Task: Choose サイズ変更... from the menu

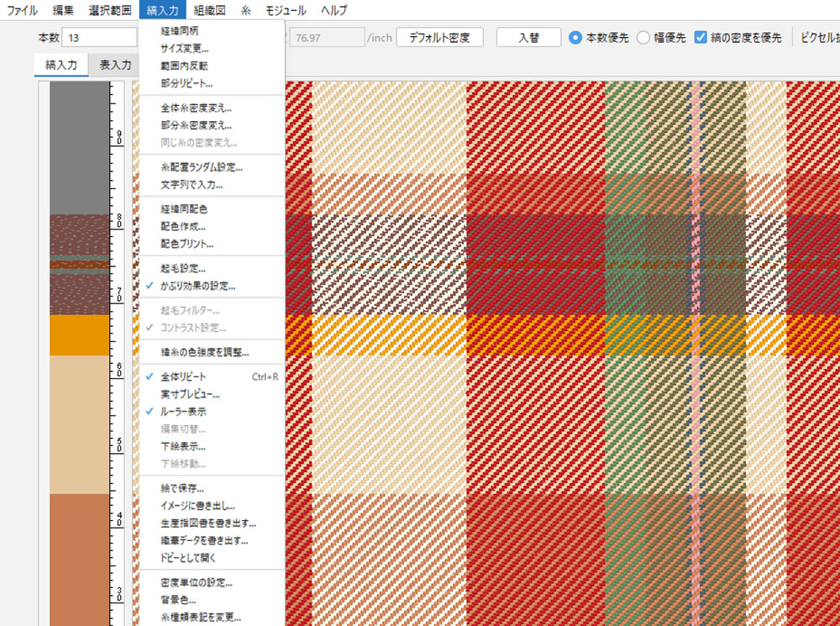Action: point(185,48)
